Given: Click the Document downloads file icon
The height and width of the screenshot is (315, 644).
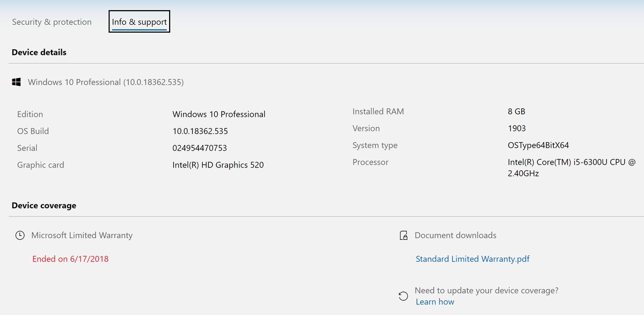Looking at the screenshot, I should (404, 236).
